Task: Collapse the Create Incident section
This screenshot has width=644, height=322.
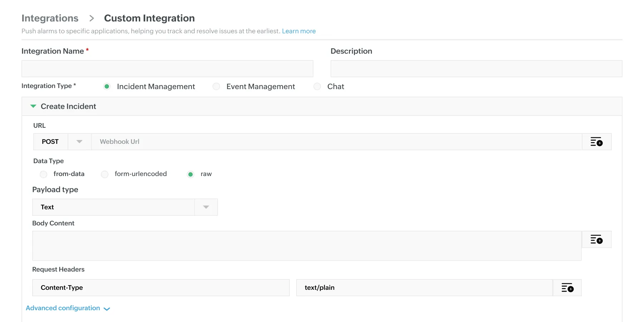Action: click(33, 106)
